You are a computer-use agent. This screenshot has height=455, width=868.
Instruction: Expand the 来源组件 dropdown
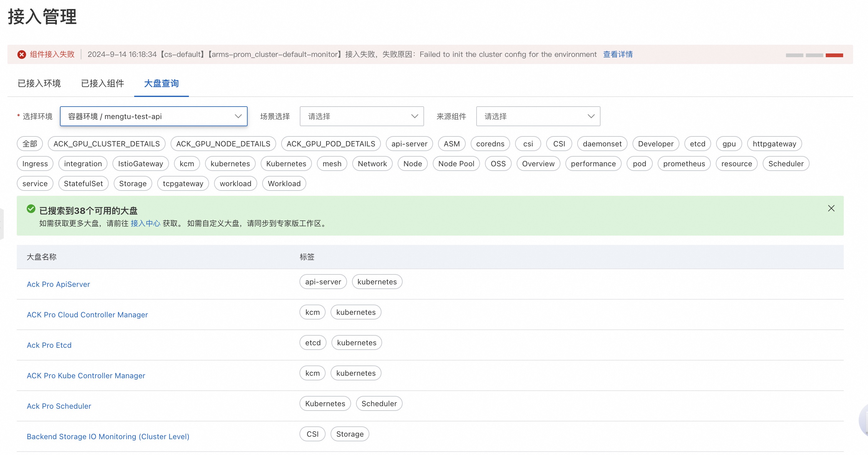[538, 116]
